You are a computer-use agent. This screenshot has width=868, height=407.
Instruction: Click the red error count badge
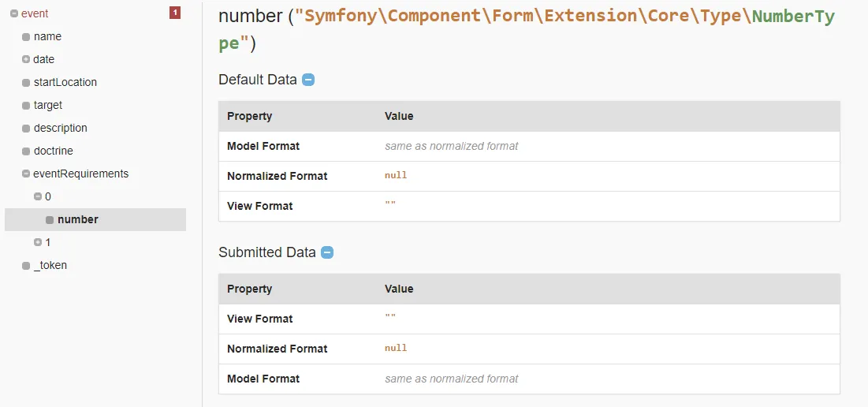(175, 13)
